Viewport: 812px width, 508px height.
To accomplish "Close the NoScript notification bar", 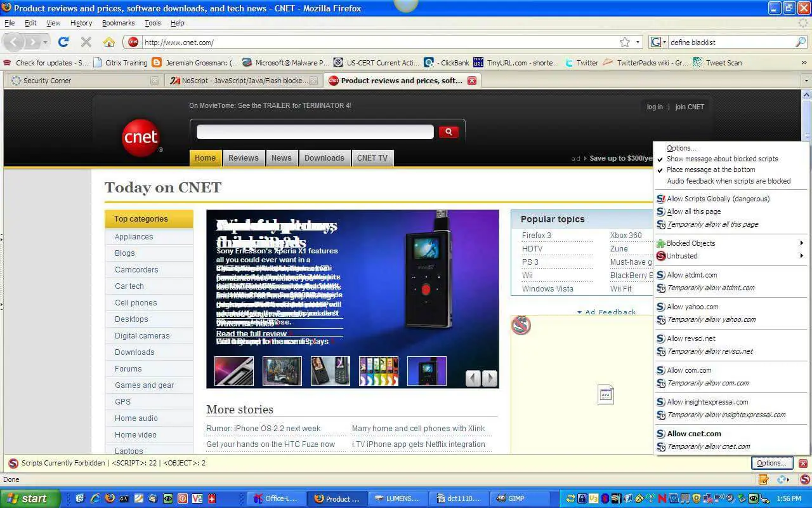I will (x=803, y=463).
